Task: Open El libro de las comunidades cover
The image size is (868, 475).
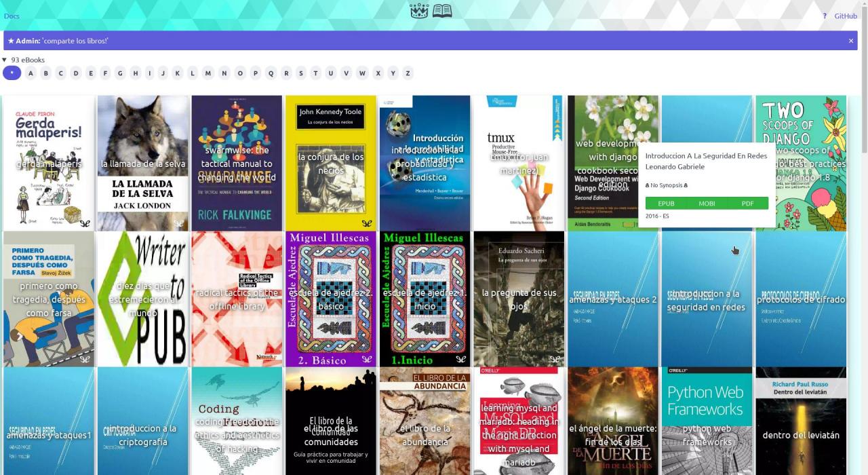Action: [331, 421]
